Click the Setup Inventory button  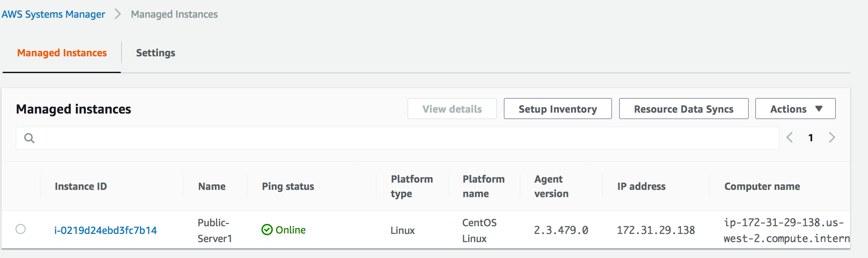click(x=557, y=109)
